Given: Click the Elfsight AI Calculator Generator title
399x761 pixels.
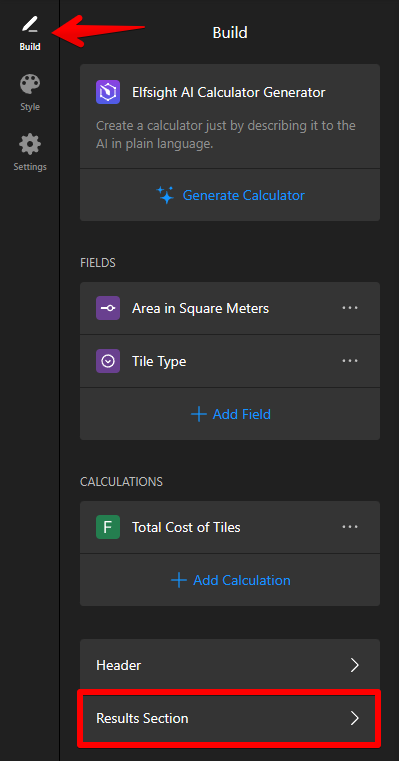Looking at the screenshot, I should [229, 92].
